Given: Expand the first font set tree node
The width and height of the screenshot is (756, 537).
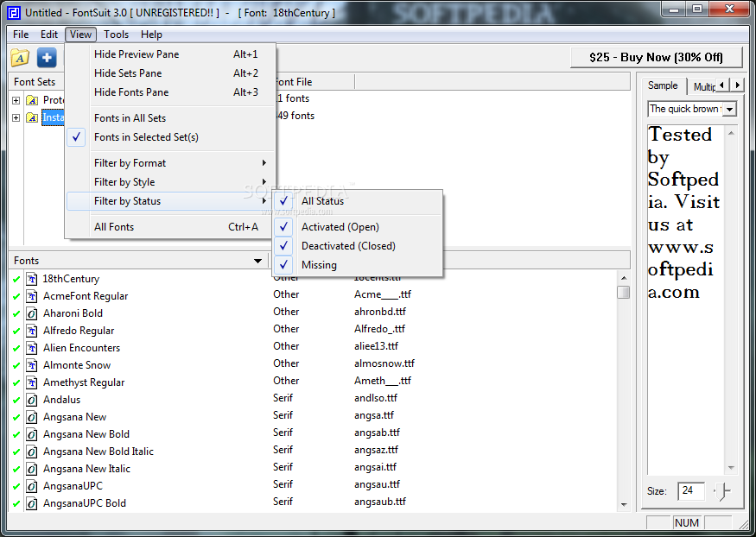Looking at the screenshot, I should pos(16,100).
